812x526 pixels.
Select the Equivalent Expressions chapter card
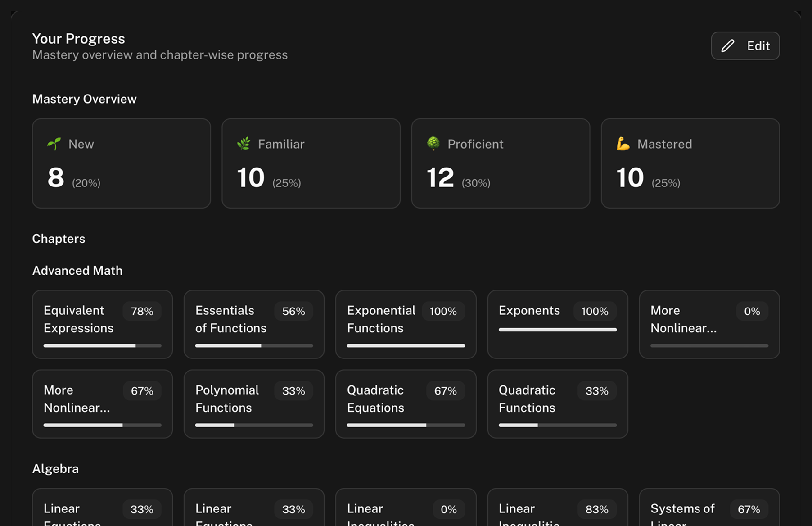(102, 324)
